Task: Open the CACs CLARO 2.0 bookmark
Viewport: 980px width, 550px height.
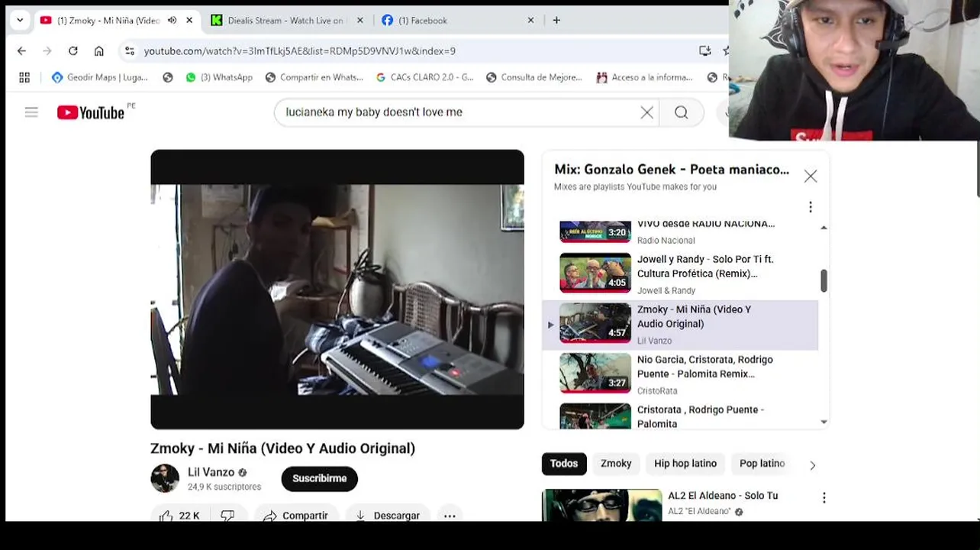Action: [x=424, y=77]
